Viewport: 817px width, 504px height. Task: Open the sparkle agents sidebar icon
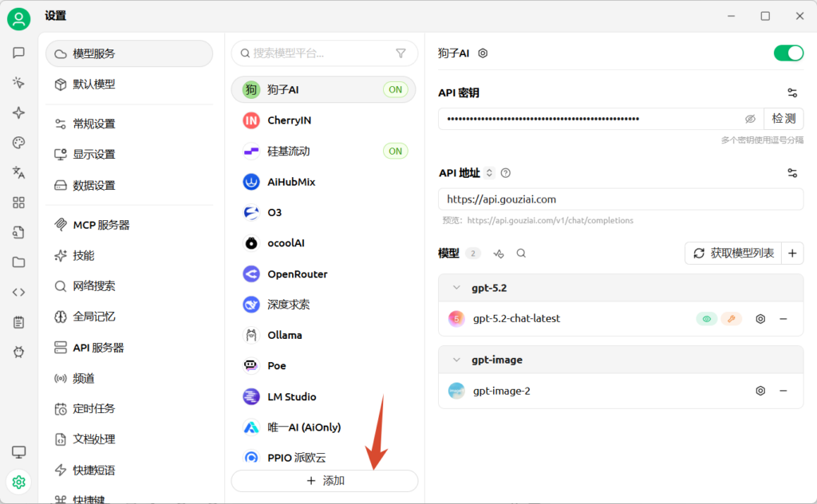[19, 113]
